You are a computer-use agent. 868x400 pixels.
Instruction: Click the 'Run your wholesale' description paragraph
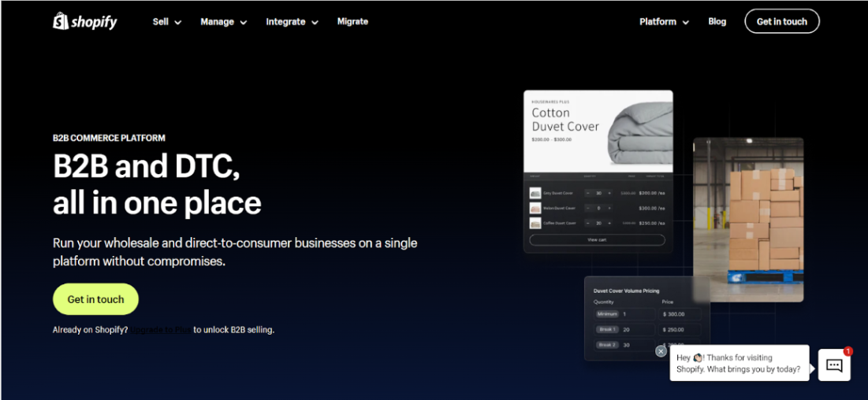[x=235, y=252]
